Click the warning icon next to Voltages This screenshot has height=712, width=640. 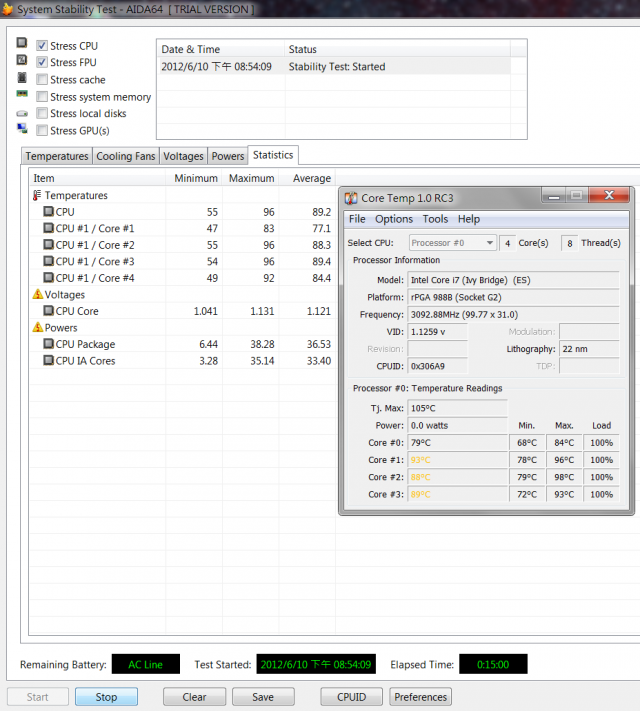(x=38, y=294)
